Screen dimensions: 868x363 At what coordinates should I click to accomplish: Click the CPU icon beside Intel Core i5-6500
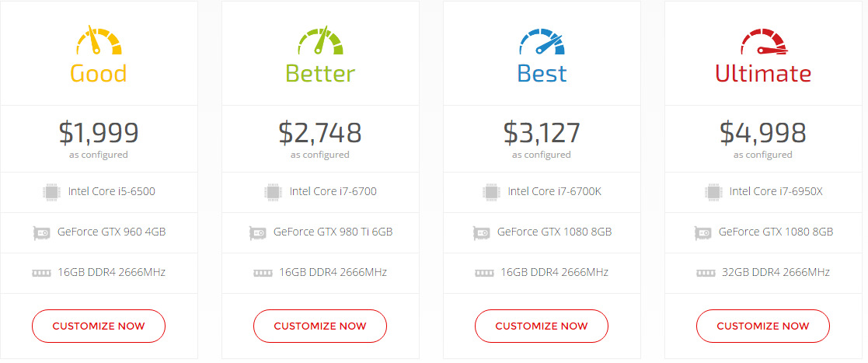[51, 191]
